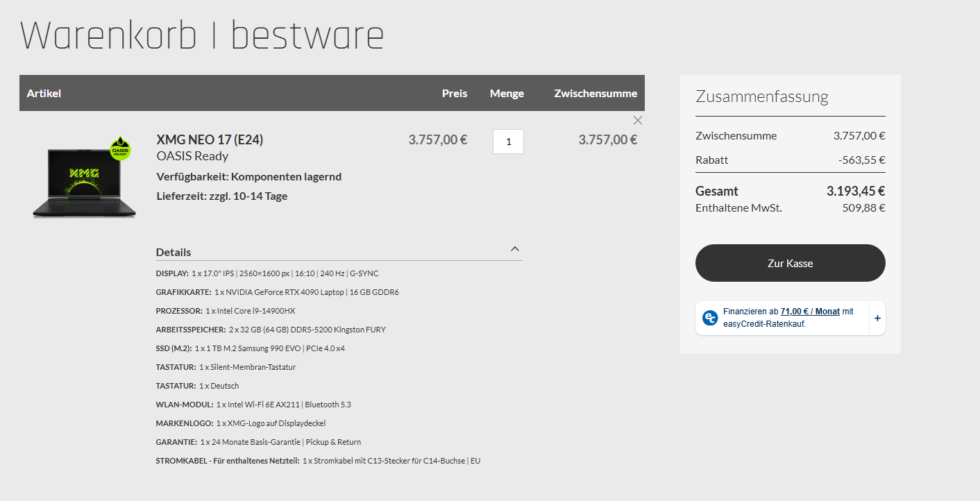
Task: Click the easyCredit logo icon
Action: (710, 318)
